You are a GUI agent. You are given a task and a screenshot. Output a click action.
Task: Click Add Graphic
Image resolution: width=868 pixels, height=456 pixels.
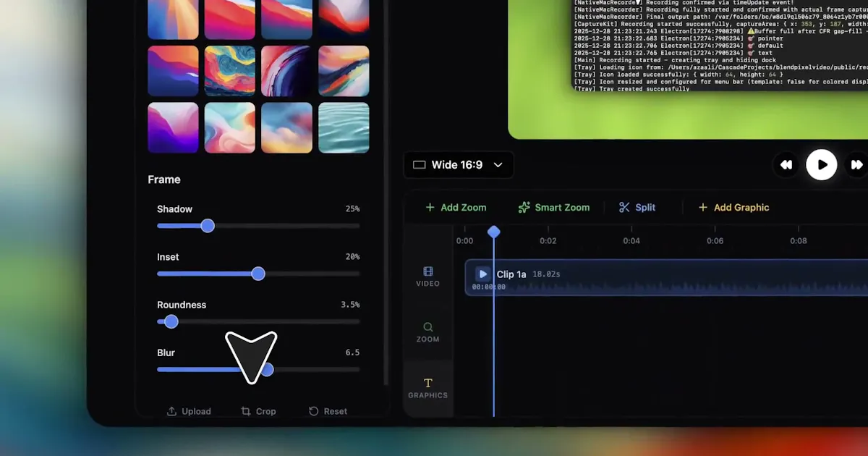(x=733, y=208)
